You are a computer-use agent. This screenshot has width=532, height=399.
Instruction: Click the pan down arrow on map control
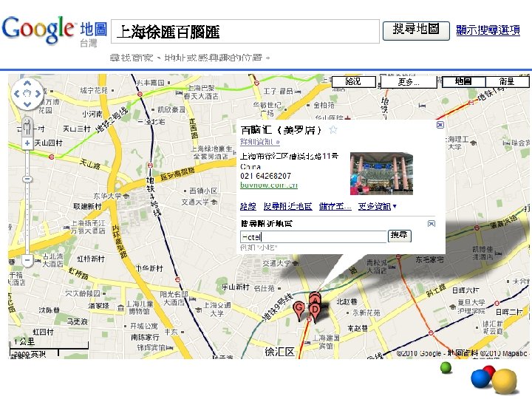27,104
